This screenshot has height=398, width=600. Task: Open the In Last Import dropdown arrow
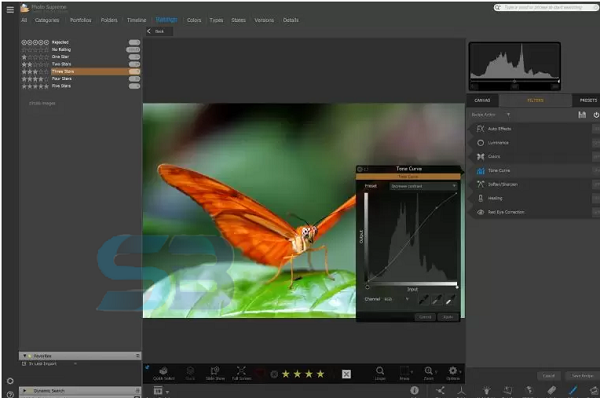[x=75, y=364]
